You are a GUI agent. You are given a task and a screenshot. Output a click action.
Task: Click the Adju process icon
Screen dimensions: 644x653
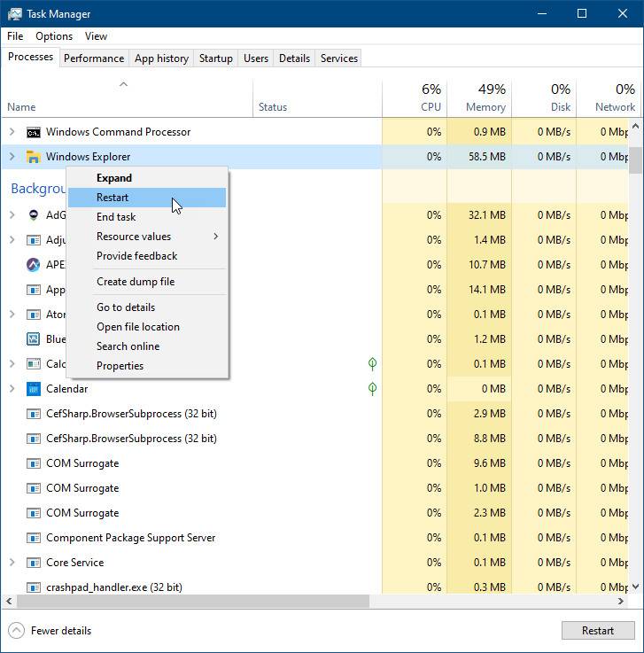pyautogui.click(x=34, y=240)
